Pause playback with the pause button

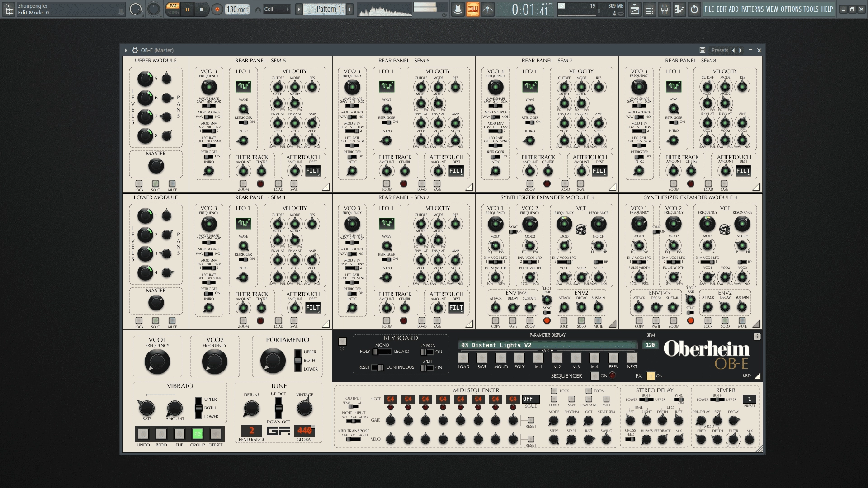tap(187, 9)
